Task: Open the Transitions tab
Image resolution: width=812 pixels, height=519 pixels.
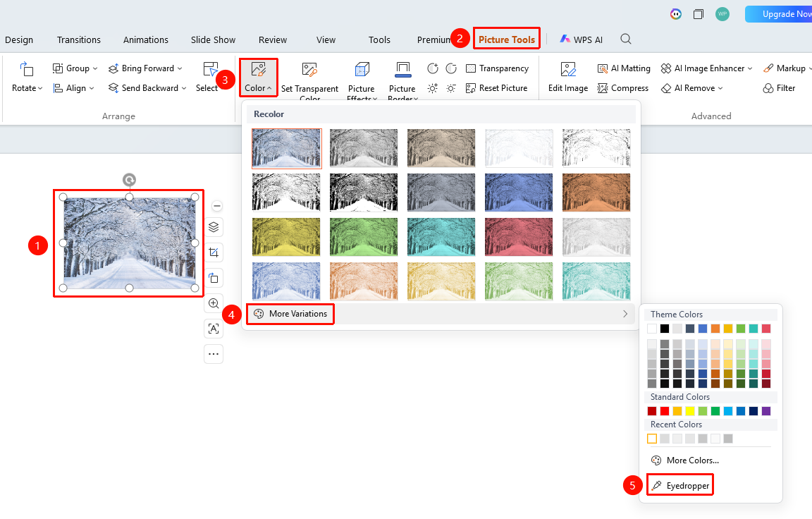Action: point(79,40)
